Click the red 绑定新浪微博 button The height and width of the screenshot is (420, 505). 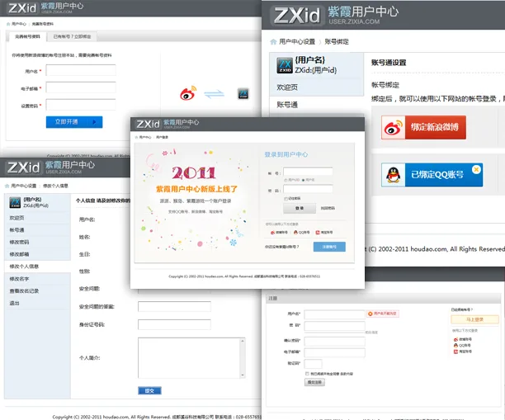[x=424, y=127]
